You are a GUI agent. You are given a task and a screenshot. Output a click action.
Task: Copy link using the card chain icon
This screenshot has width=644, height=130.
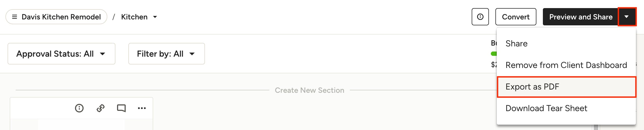coord(101,108)
